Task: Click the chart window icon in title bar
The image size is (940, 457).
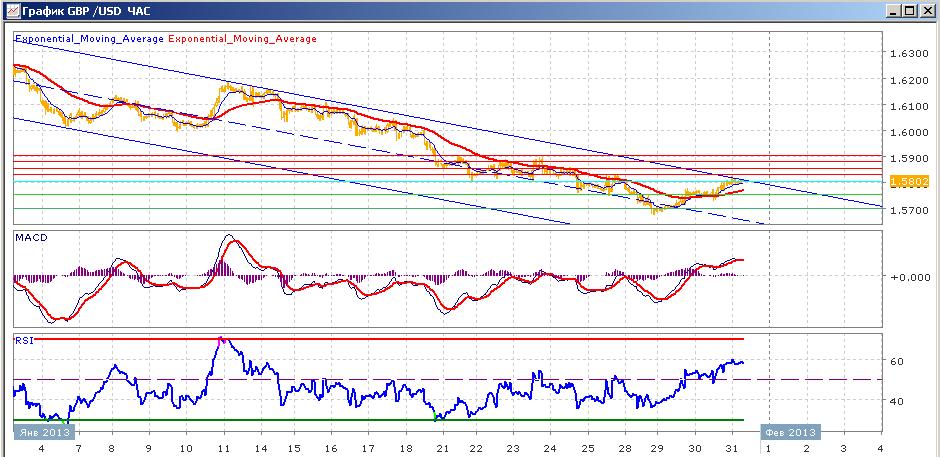Action: pos(12,10)
